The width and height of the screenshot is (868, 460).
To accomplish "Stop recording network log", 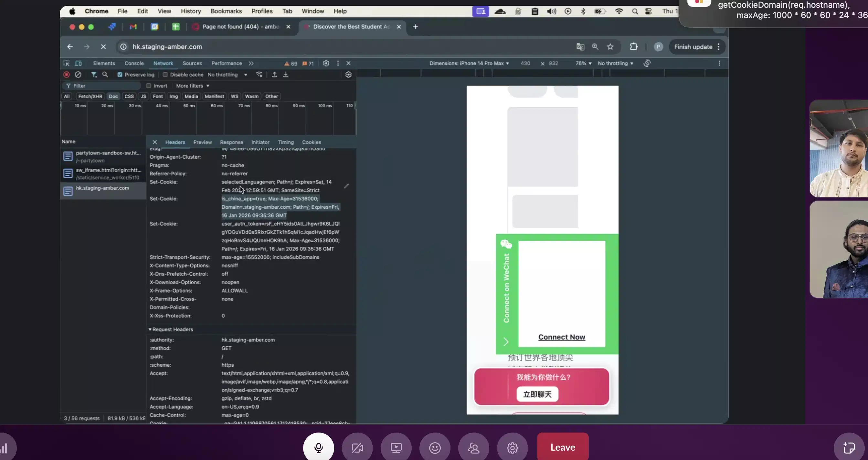I will (66, 74).
